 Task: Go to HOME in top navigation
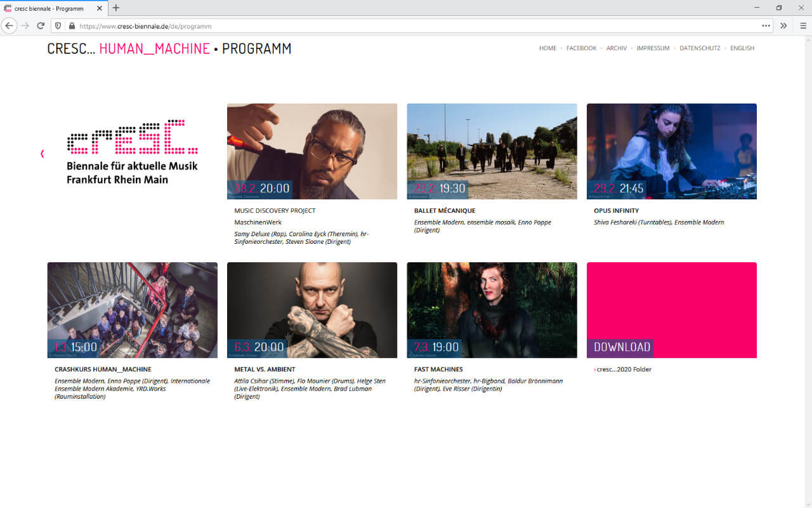point(547,48)
